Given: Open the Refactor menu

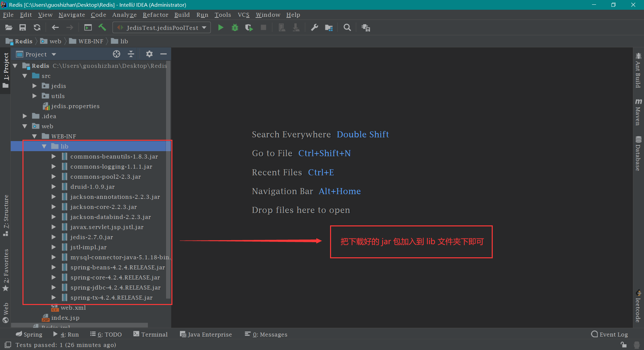Looking at the screenshot, I should (155, 15).
